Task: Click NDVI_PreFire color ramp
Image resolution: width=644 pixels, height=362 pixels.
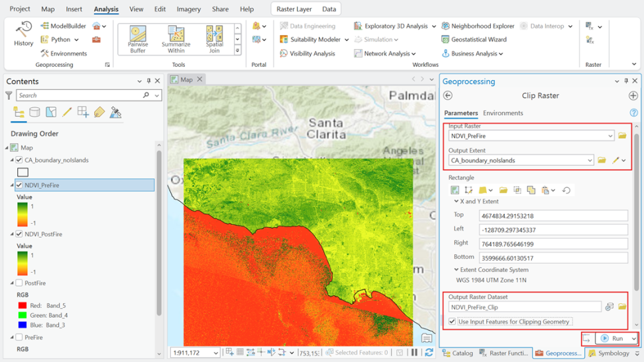Action: click(x=22, y=214)
